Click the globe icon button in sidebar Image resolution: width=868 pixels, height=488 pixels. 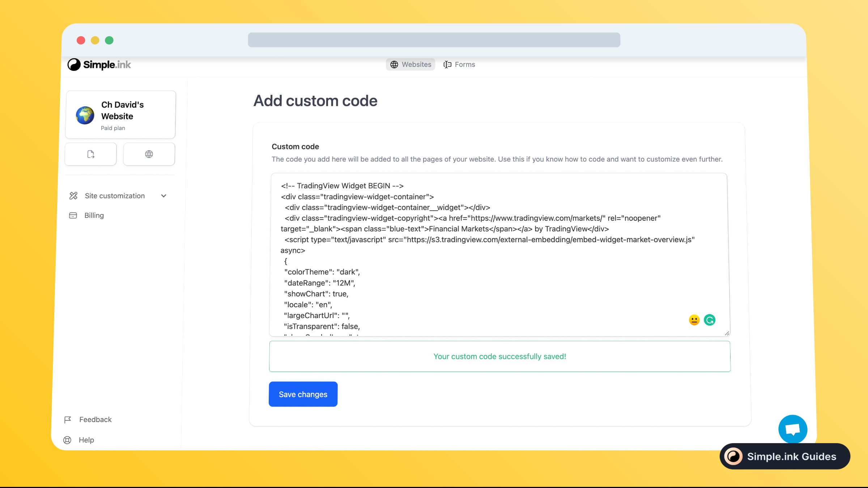pos(149,154)
